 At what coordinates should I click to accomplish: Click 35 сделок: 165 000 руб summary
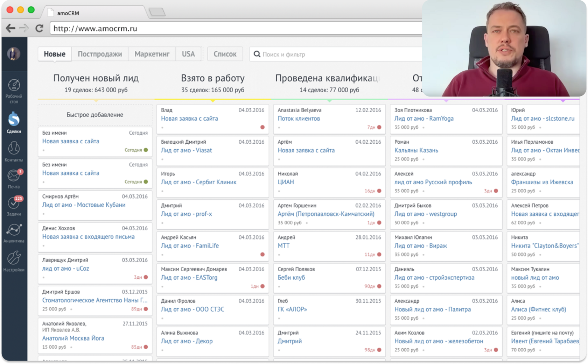click(213, 90)
